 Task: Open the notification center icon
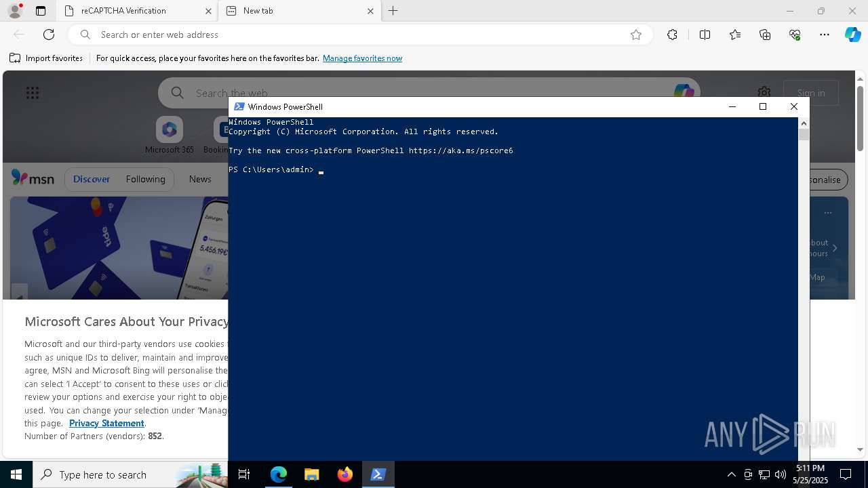(x=846, y=474)
